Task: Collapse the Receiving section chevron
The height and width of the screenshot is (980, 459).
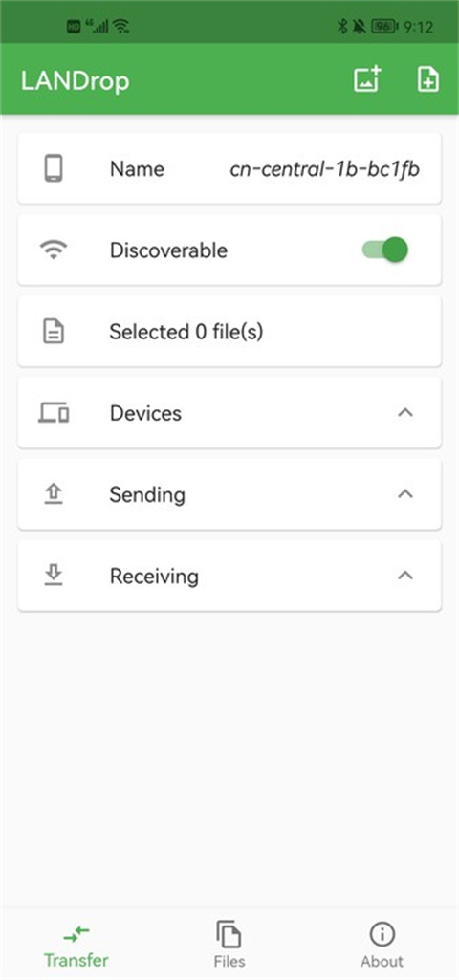Action: [405, 575]
